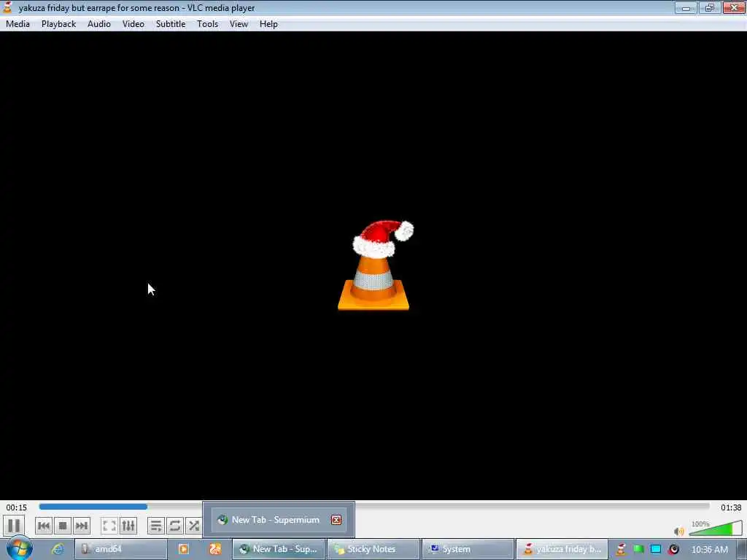Open the Tools menu
Screen dimensions: 747x560
coord(208,24)
